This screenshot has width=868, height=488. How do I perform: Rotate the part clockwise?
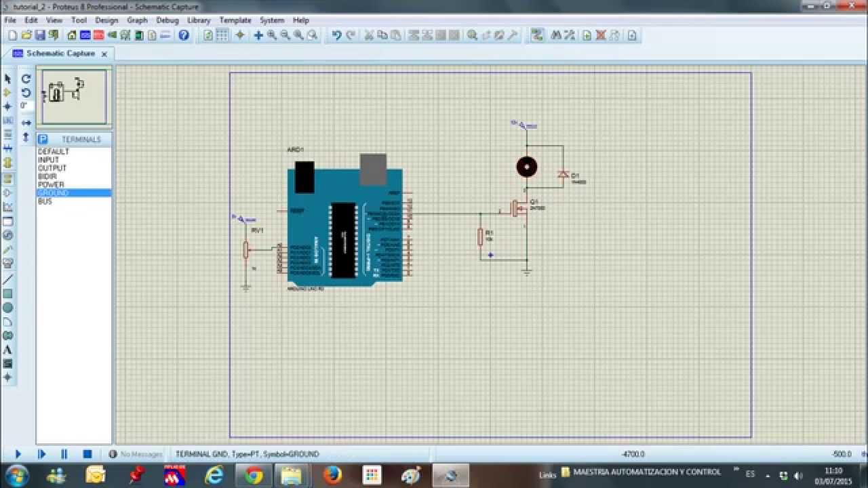tap(26, 79)
